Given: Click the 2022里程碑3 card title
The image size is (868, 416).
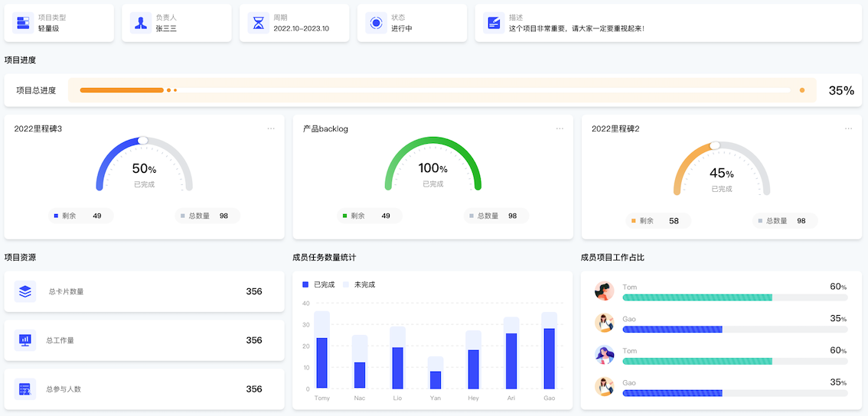Looking at the screenshot, I should 38,128.
